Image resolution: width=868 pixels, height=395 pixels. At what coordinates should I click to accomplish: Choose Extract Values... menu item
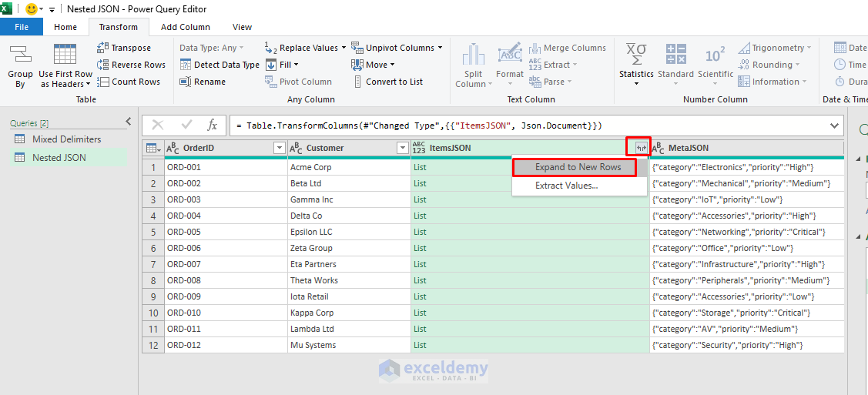pyautogui.click(x=566, y=186)
